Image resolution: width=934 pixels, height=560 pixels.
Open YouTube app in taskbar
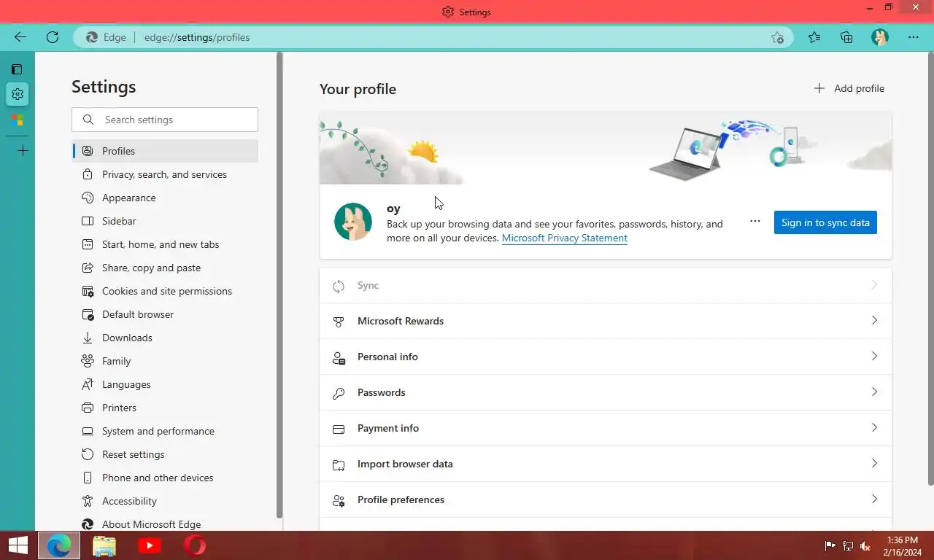[x=150, y=545]
